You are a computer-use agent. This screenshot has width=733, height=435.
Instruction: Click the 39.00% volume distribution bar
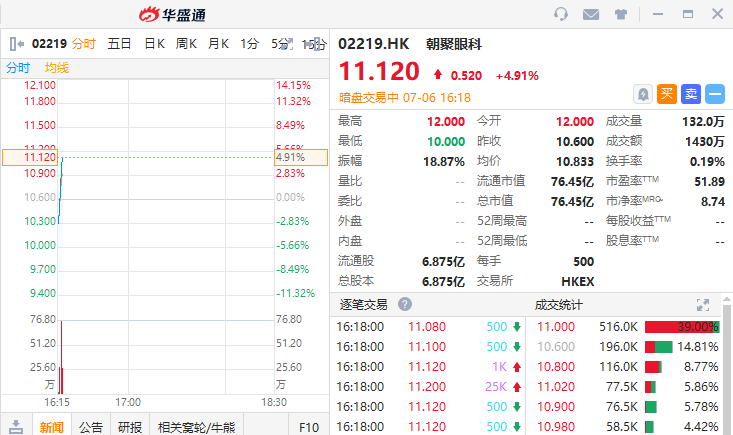(x=682, y=326)
